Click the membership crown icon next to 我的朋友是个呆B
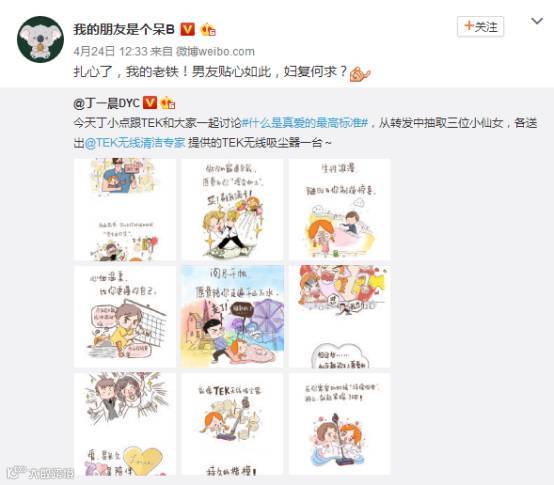 pos(208,29)
